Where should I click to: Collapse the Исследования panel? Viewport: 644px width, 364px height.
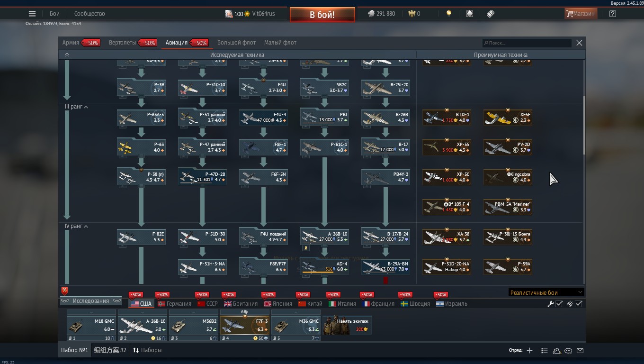90,301
